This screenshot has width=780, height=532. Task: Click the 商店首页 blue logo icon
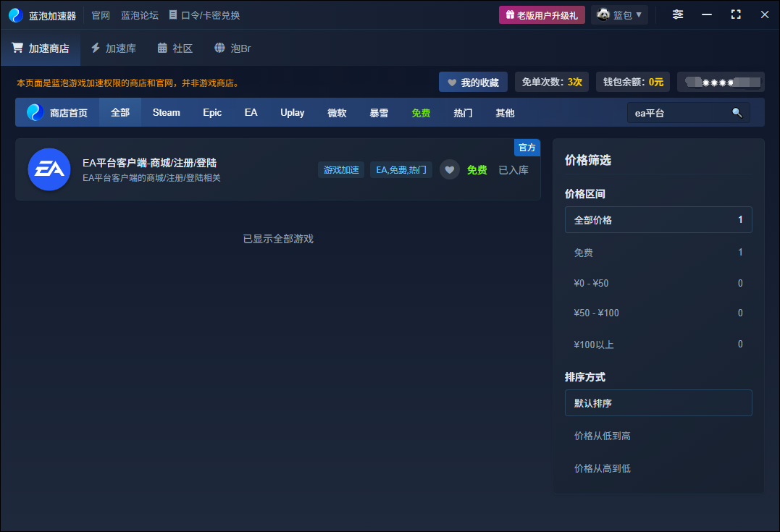point(35,112)
